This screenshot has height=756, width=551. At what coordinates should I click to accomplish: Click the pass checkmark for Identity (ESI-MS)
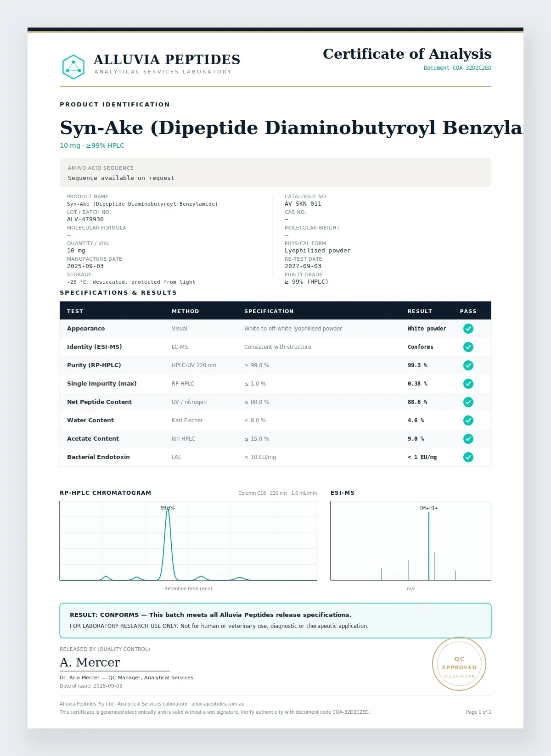468,347
